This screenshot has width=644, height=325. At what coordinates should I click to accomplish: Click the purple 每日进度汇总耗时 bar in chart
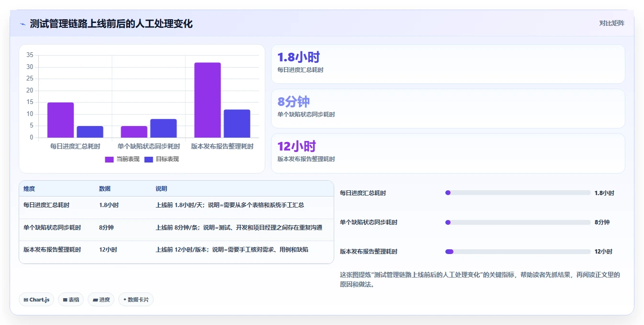pos(60,120)
